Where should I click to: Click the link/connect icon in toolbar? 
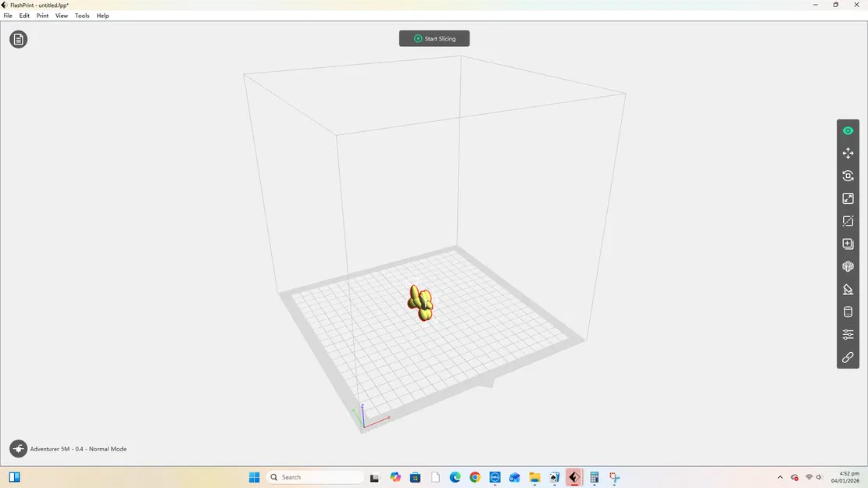click(x=848, y=358)
